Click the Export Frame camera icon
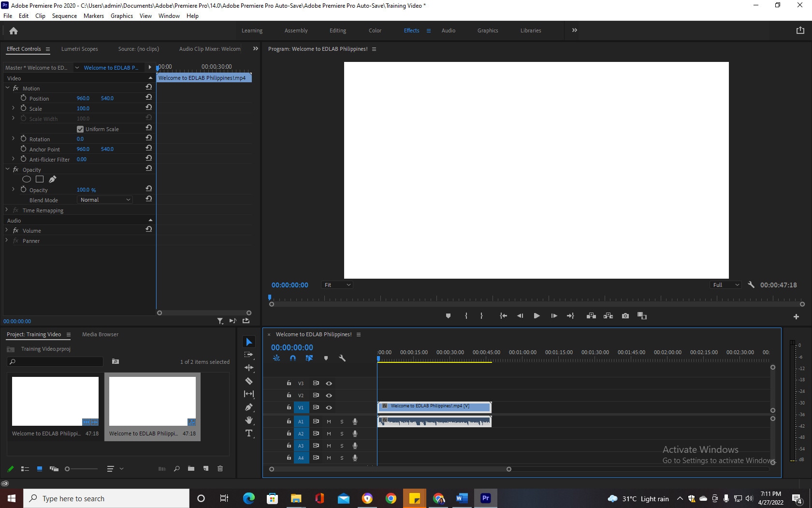 coord(625,316)
